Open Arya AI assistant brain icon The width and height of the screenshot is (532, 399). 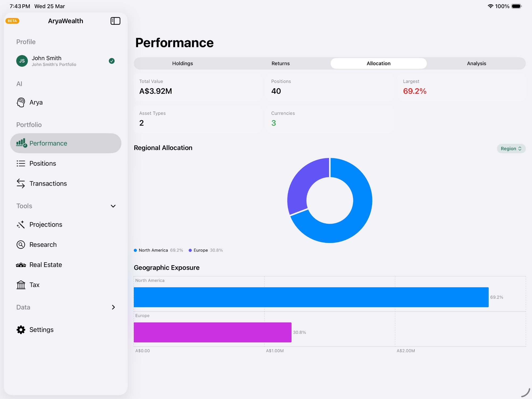21,102
